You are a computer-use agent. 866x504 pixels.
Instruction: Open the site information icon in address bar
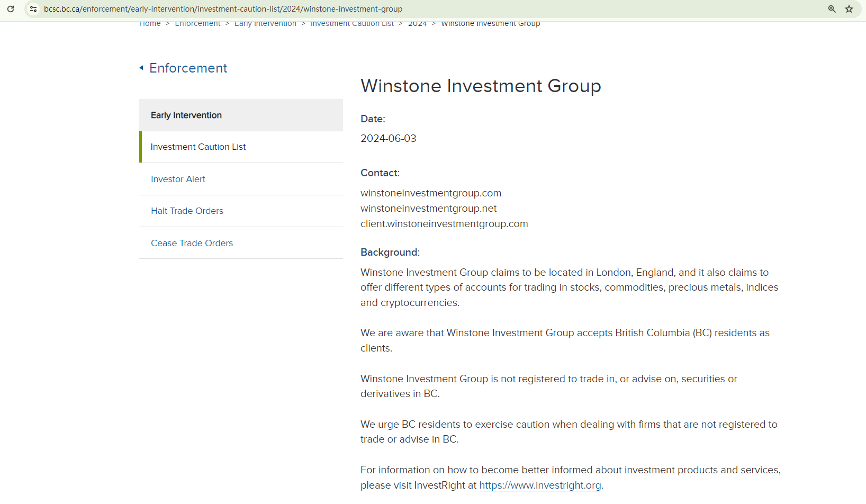pyautogui.click(x=33, y=9)
